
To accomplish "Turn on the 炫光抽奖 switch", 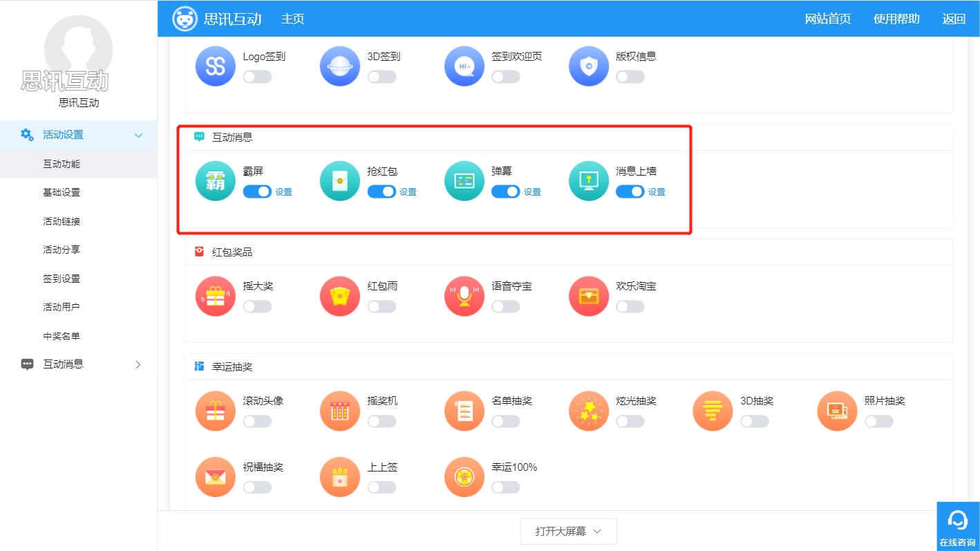I will tap(630, 421).
